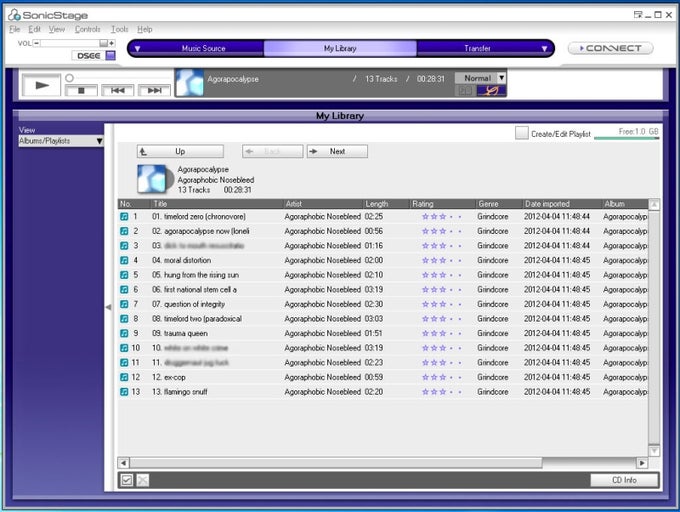Increase volume with the plus button
The image size is (680, 512).
[x=112, y=43]
